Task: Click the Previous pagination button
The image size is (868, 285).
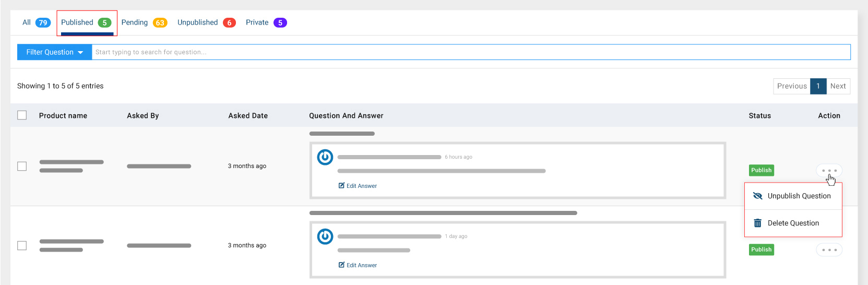Action: pos(792,86)
